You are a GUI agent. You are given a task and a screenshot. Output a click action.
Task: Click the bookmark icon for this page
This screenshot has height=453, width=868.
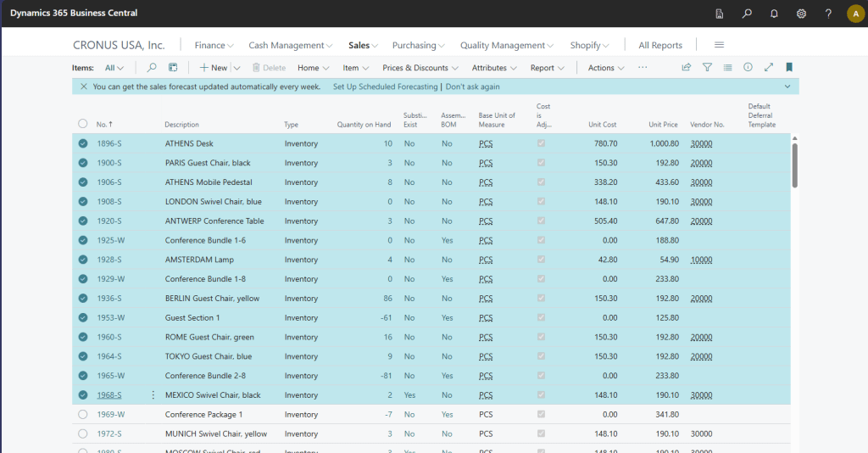[789, 68]
